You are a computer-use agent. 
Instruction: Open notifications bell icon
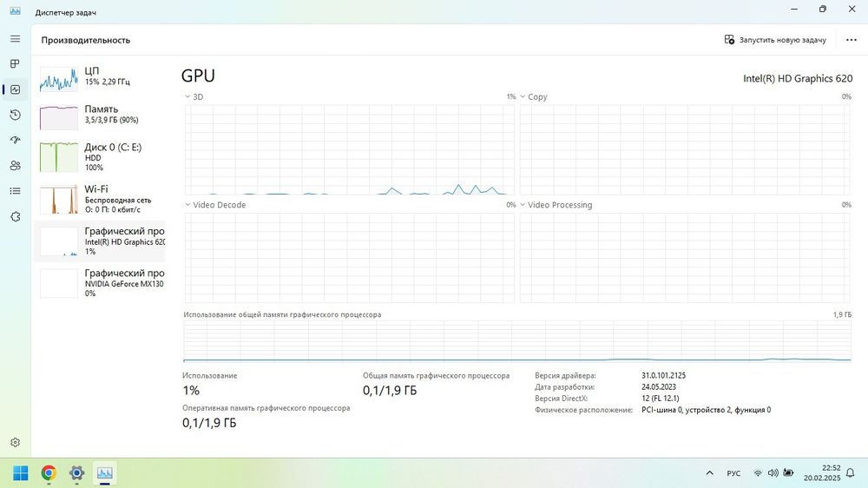[x=851, y=473]
